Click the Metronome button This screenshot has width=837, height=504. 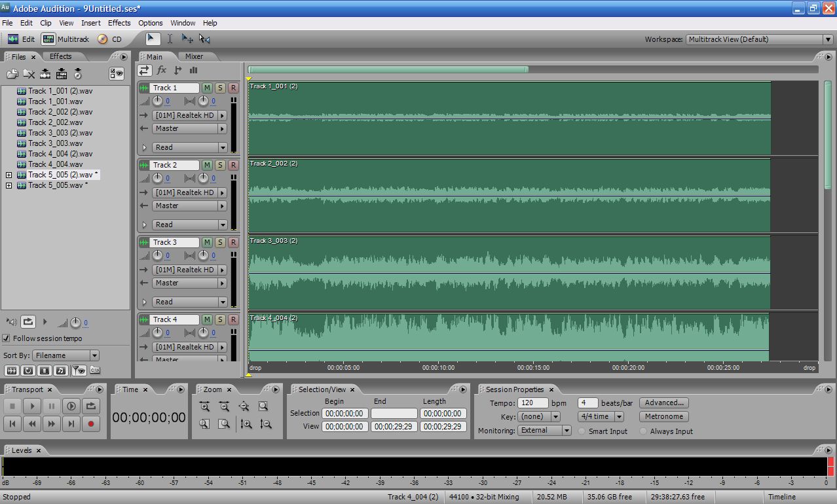click(x=664, y=416)
